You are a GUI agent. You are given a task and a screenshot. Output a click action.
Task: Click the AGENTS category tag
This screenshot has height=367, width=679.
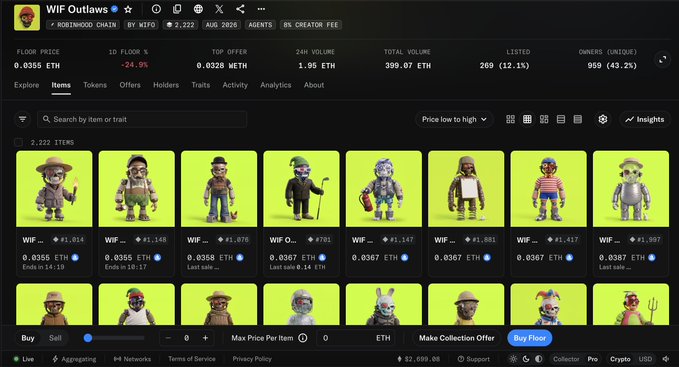point(260,25)
